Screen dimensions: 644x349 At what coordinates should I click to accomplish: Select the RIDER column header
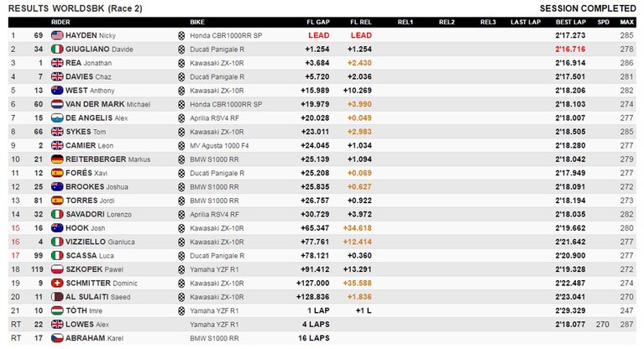pyautogui.click(x=60, y=22)
